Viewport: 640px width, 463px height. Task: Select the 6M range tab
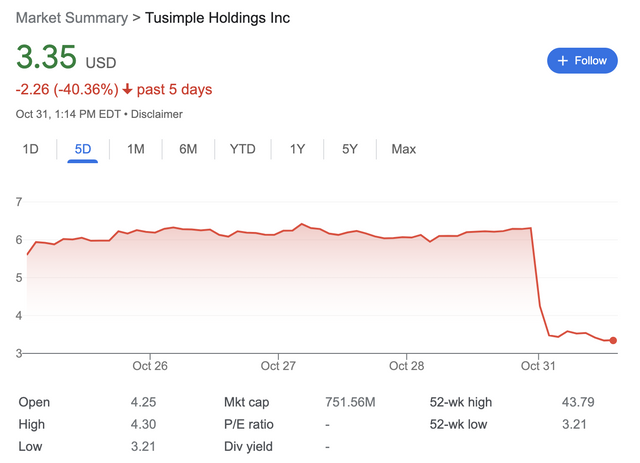point(188,149)
